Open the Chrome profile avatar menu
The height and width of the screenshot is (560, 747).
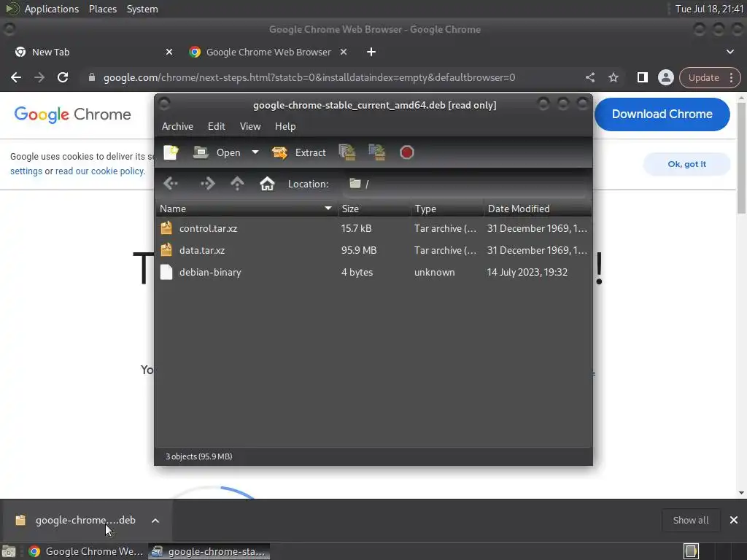point(665,77)
